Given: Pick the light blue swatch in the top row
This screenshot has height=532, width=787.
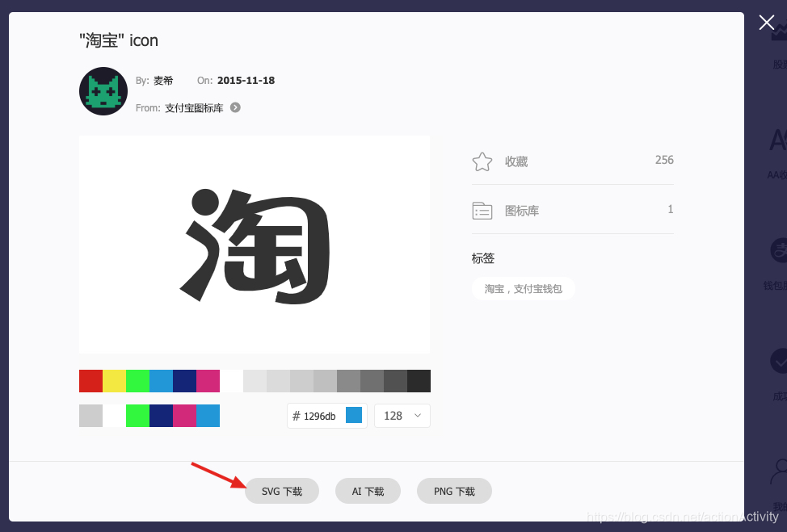Looking at the screenshot, I should [x=161, y=381].
